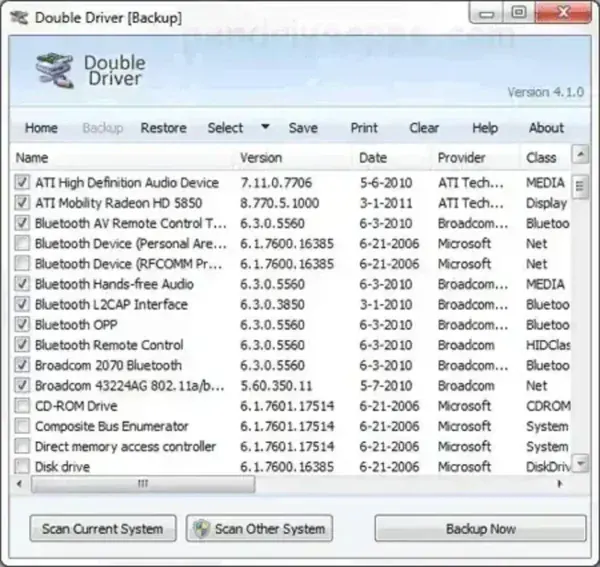Open the Help menu

coord(485,128)
